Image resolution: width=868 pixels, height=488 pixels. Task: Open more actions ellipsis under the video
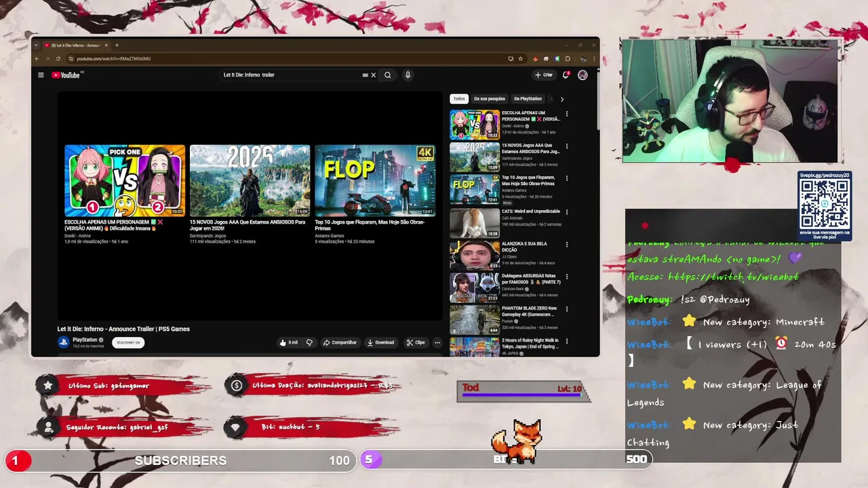(437, 342)
